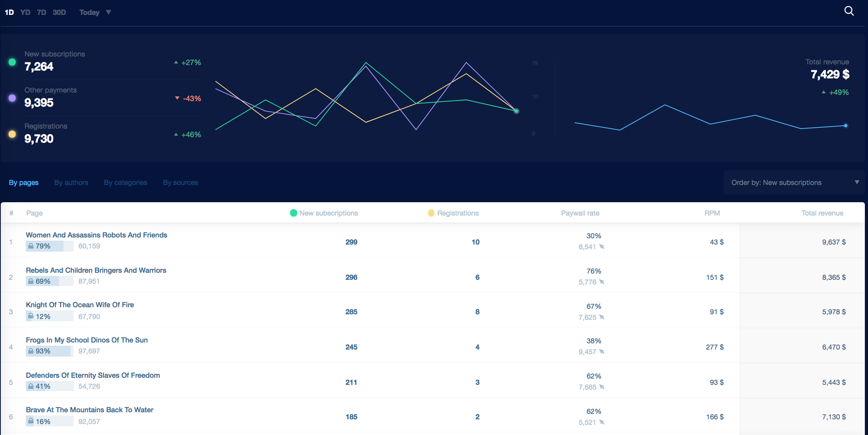This screenshot has height=435, width=868.
Task: Click the cursor icon next to 9,457
Action: [602, 352]
